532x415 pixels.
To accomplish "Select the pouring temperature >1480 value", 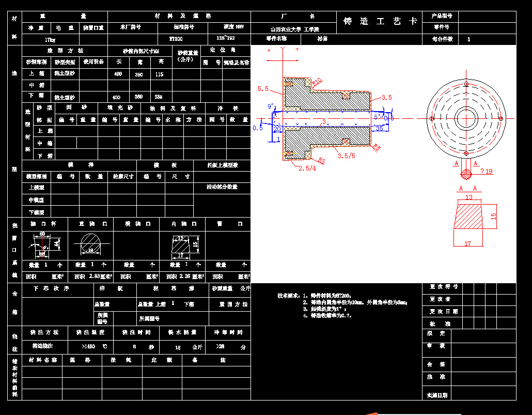I will (88, 346).
